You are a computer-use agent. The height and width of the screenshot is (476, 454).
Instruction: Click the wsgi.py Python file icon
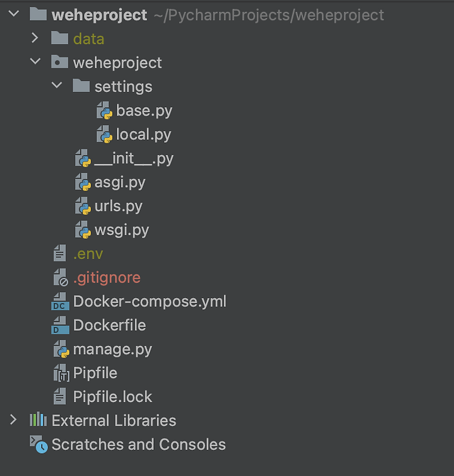83,230
